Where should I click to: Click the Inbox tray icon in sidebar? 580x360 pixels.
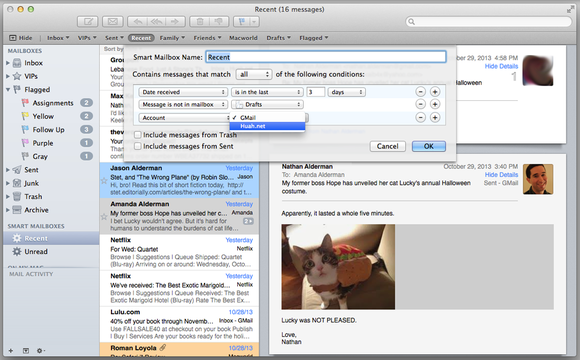[x=17, y=63]
